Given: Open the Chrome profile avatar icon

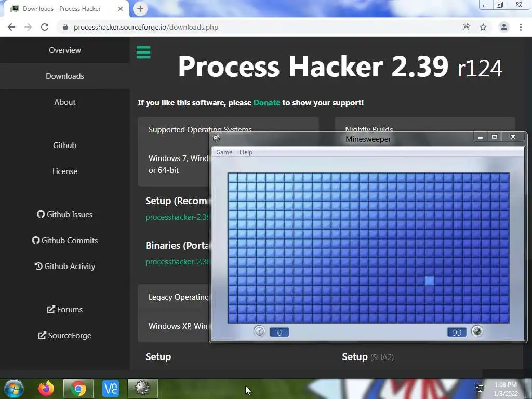Looking at the screenshot, I should (504, 27).
